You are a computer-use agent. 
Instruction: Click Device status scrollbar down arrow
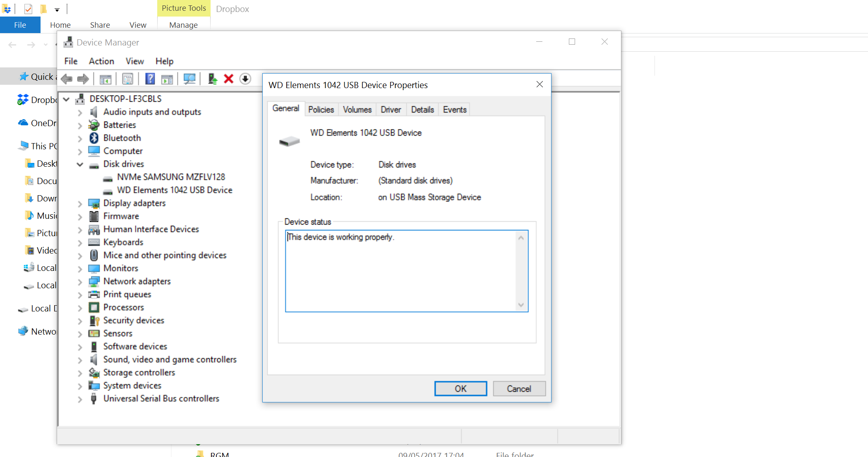coord(521,305)
